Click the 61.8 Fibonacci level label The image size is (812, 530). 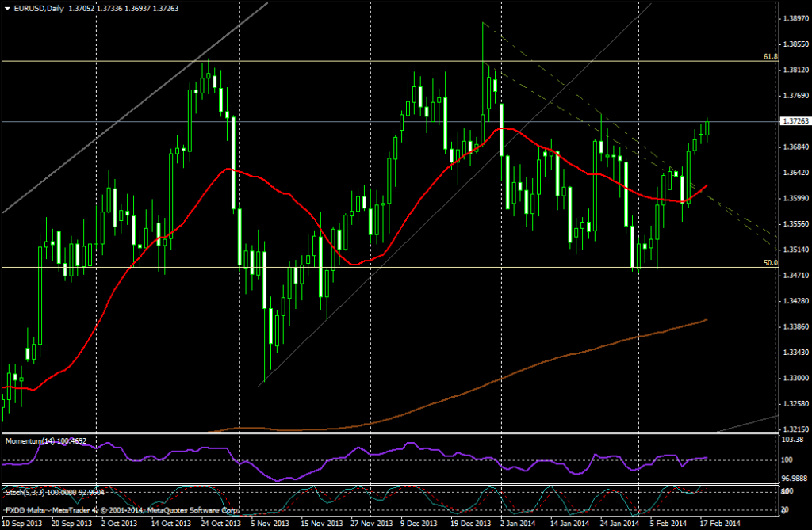[x=768, y=57]
